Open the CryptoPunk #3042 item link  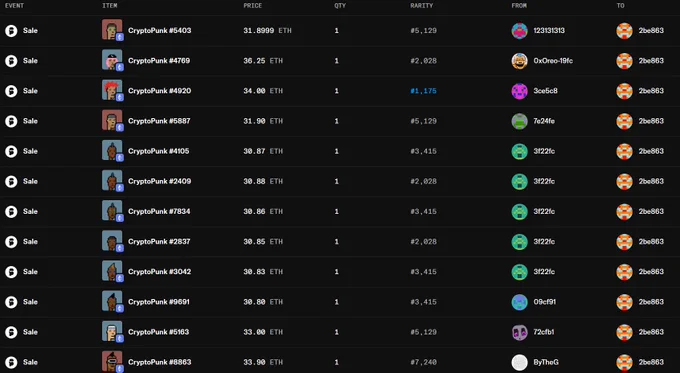160,272
